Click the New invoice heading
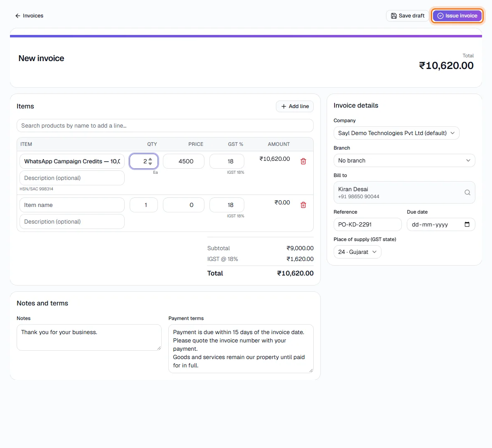 tap(41, 58)
